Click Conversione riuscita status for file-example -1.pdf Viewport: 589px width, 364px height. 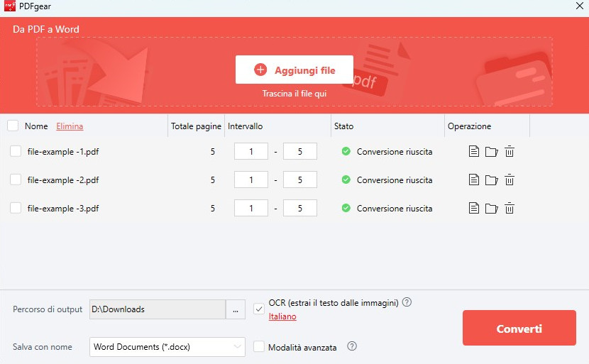395,152
